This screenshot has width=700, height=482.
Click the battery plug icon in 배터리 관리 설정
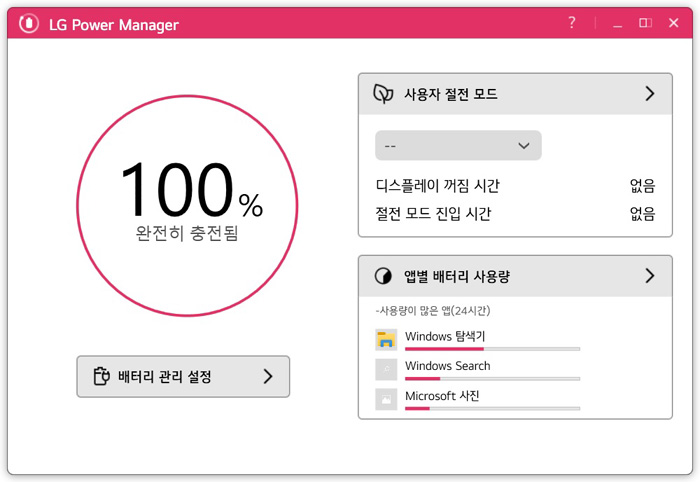[x=101, y=376]
